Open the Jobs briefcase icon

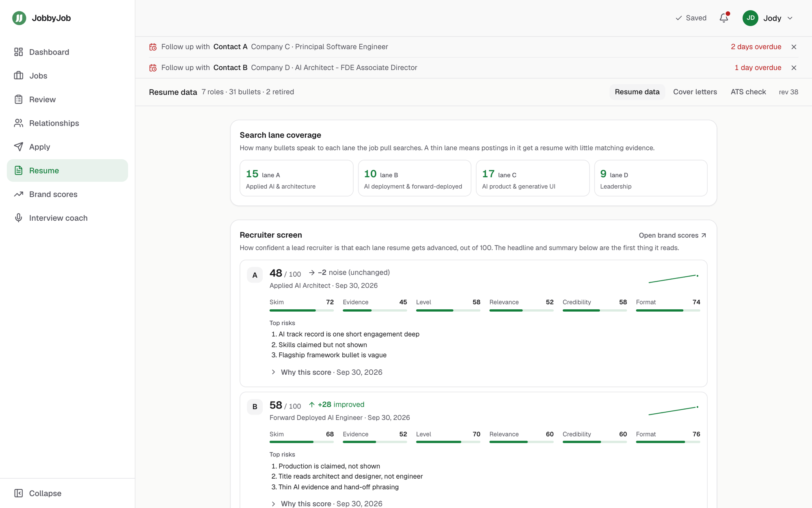(x=18, y=76)
